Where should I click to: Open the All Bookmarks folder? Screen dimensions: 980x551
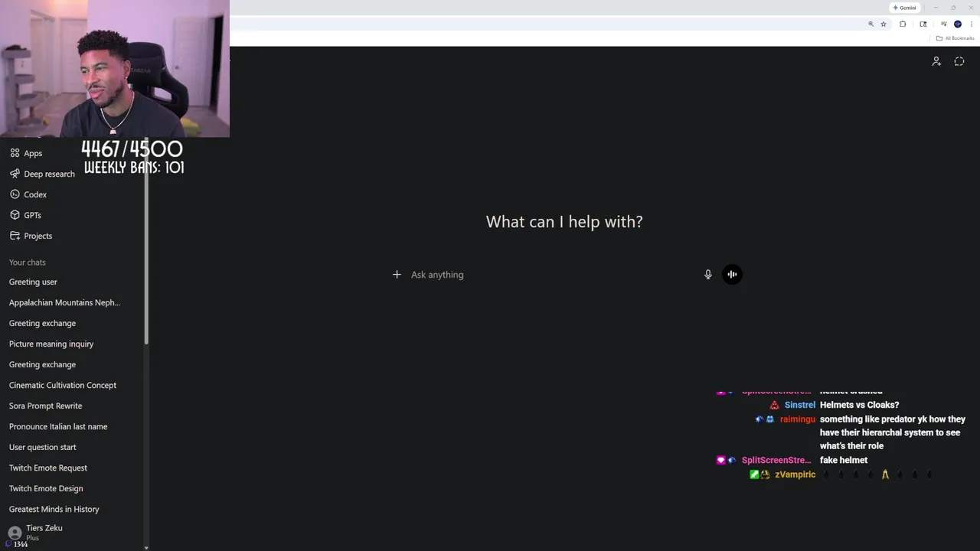(955, 38)
